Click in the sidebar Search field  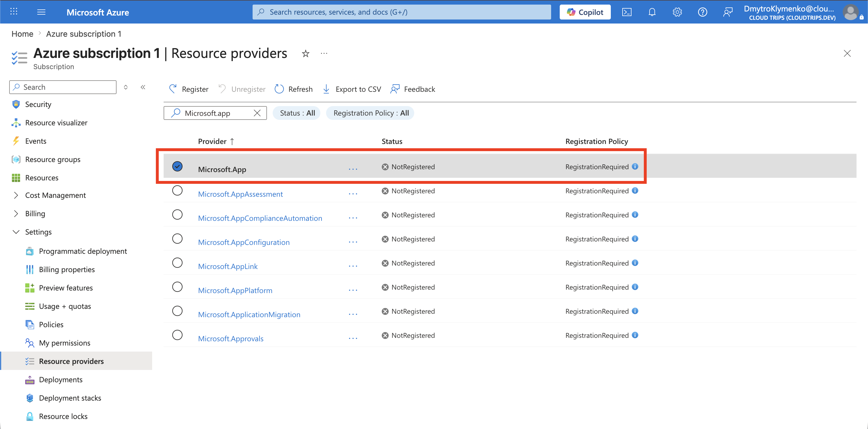click(x=63, y=87)
